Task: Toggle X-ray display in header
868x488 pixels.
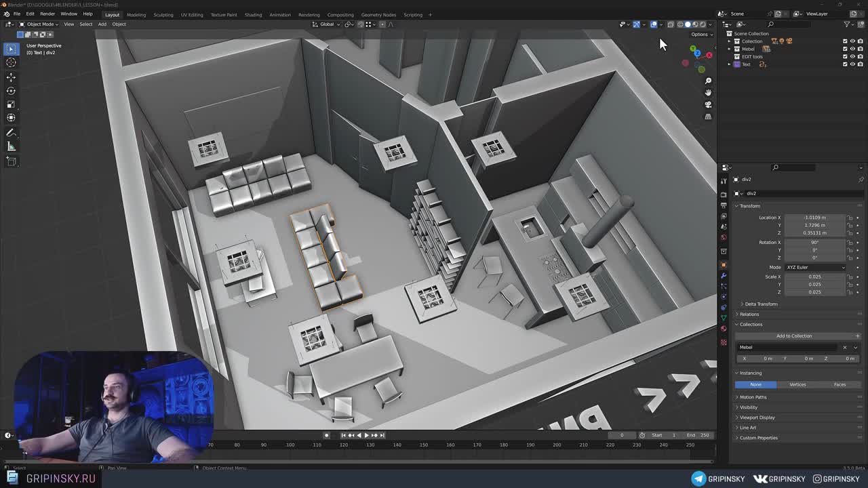Action: [670, 24]
